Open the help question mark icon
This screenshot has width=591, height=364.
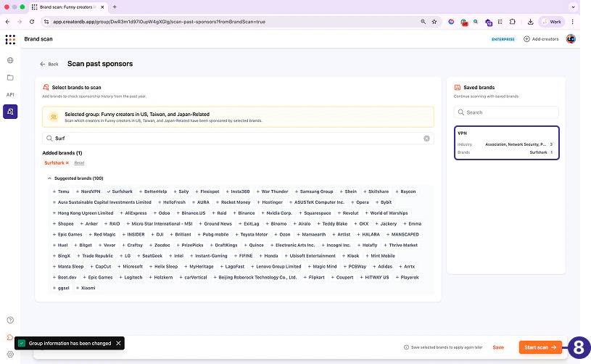pyautogui.click(x=10, y=320)
